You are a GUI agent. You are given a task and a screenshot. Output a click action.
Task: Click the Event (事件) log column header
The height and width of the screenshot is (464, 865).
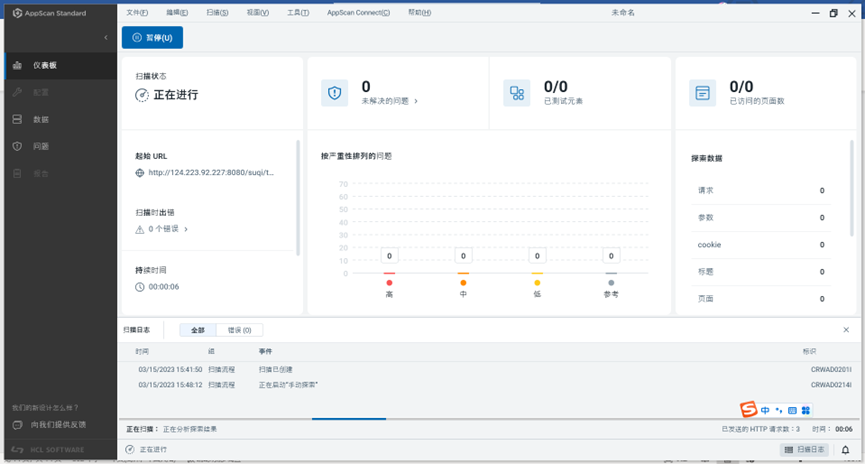pos(265,351)
